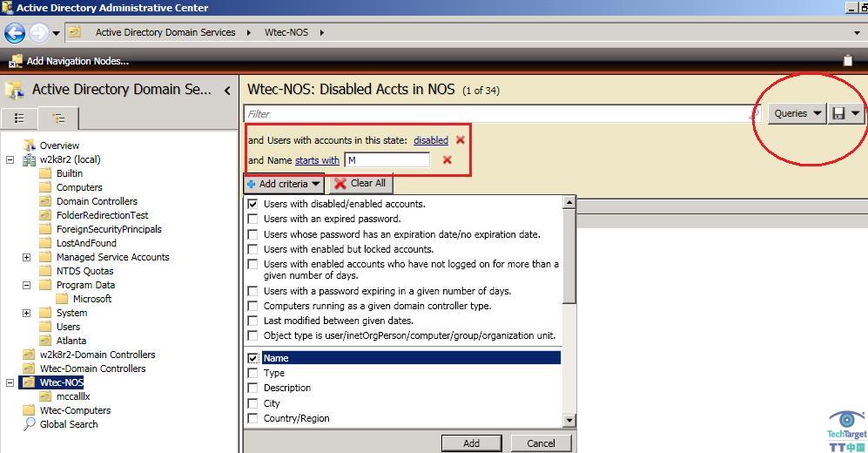Select the Atlanta OU icon
The image size is (868, 453).
click(45, 341)
